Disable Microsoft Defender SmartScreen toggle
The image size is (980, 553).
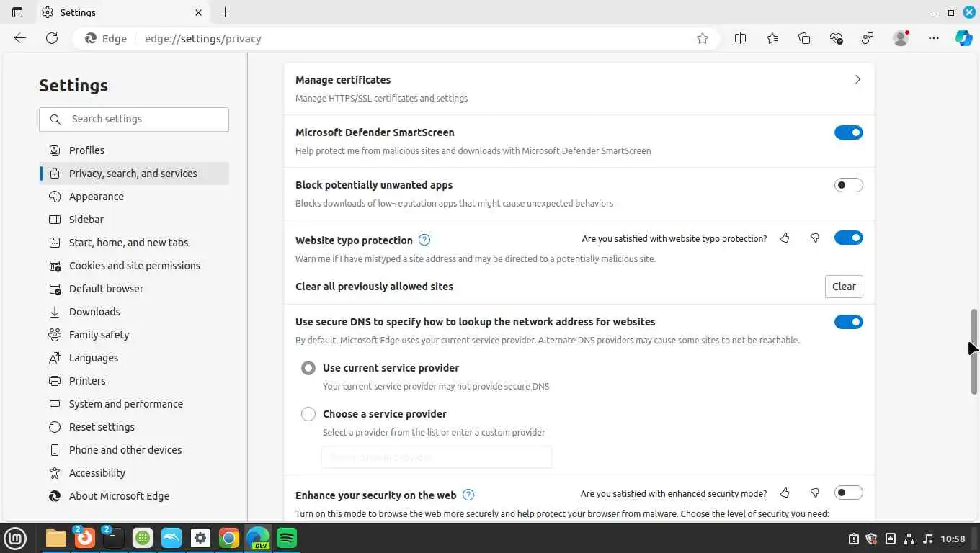click(849, 132)
